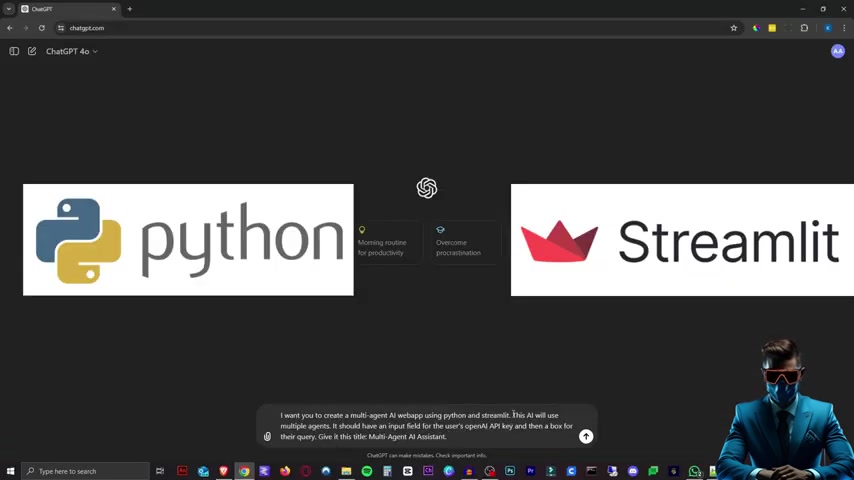Click the browser forward arrow
Screen dimensions: 854x480
[26, 28]
